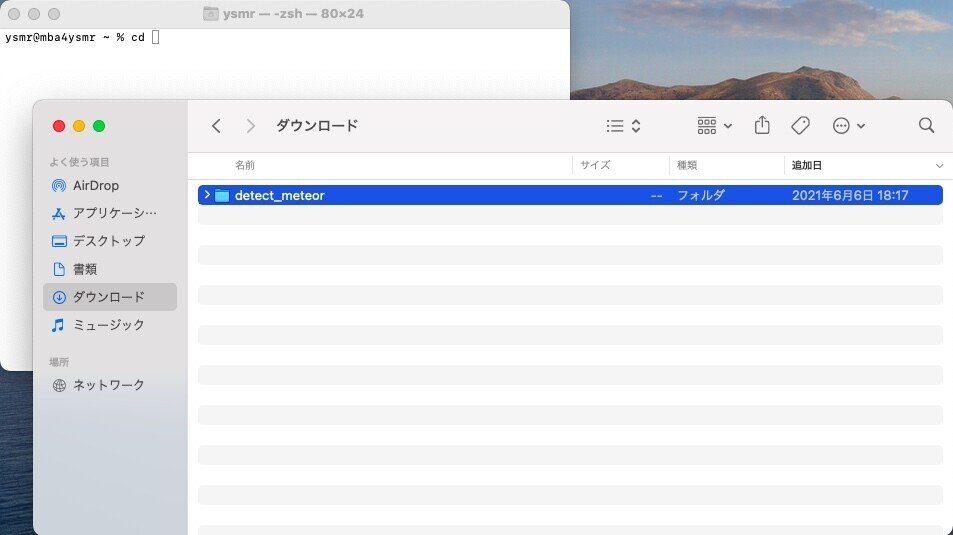Click the detect_meteor folder name
The width and height of the screenshot is (953, 535).
[280, 195]
